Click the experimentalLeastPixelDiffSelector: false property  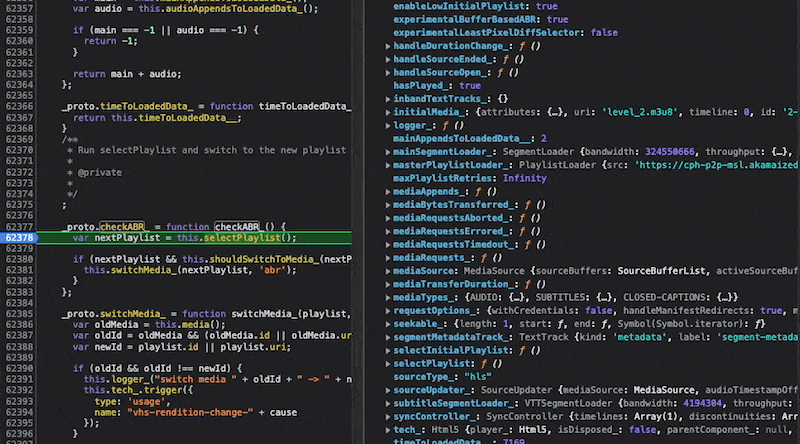pos(505,33)
